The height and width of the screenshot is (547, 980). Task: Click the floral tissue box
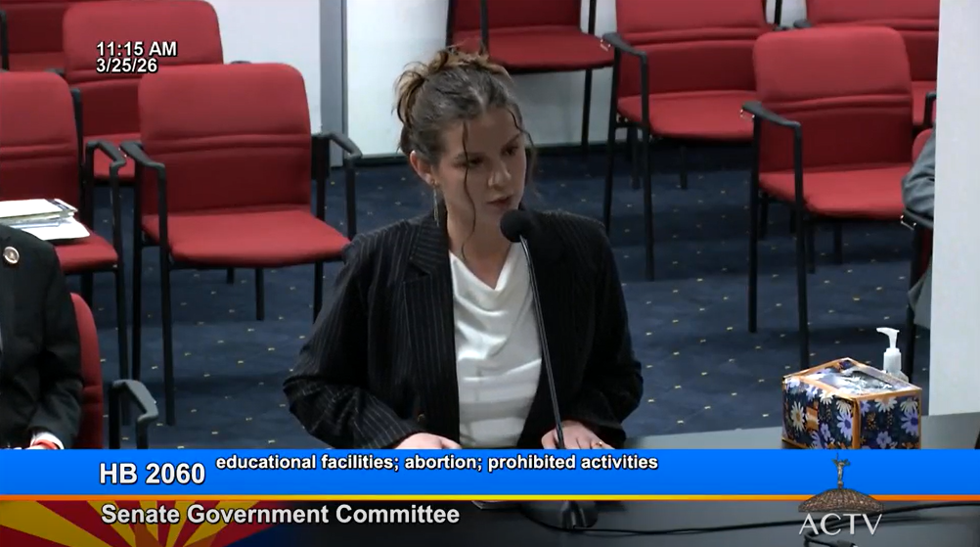pos(850,404)
